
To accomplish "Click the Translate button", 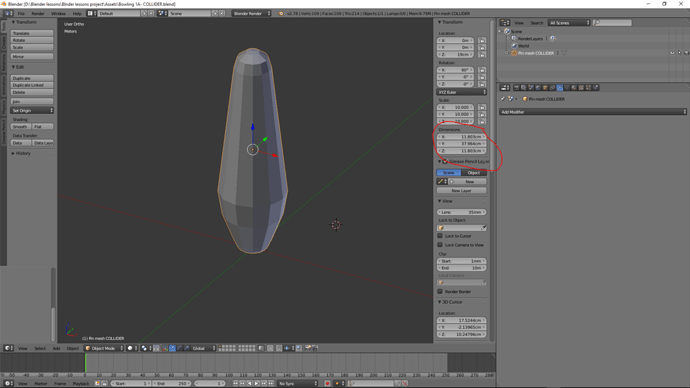I will [x=32, y=33].
